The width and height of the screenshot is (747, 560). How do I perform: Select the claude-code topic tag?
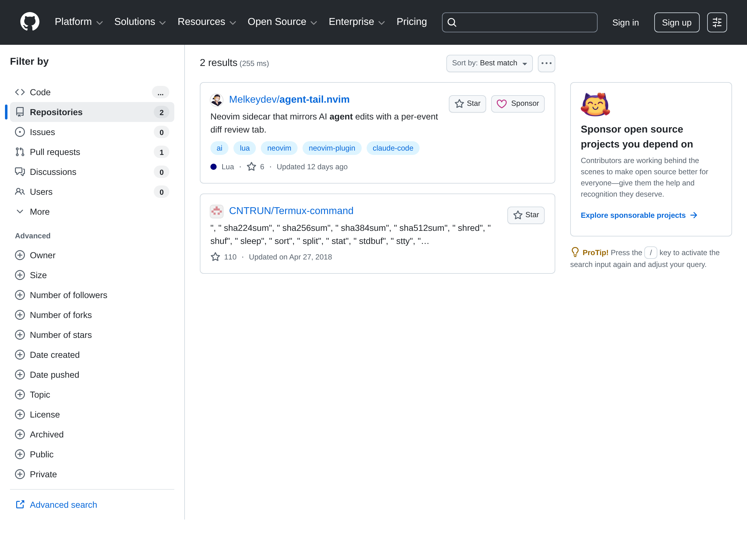(x=393, y=148)
